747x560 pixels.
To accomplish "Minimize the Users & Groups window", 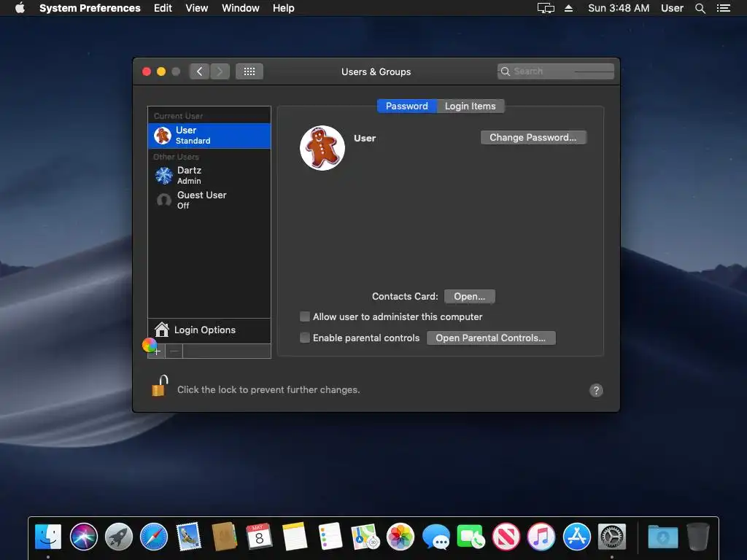I will [x=161, y=71].
